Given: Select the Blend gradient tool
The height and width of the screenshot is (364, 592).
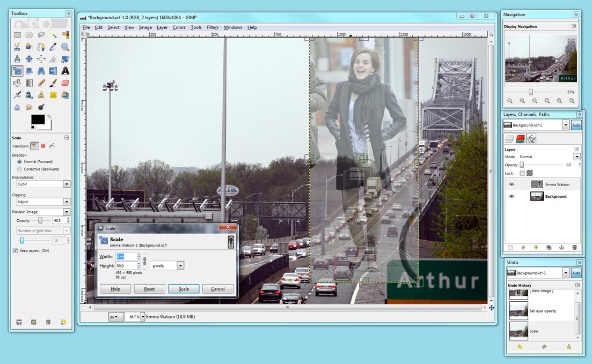Looking at the screenshot, I should coord(29,83).
